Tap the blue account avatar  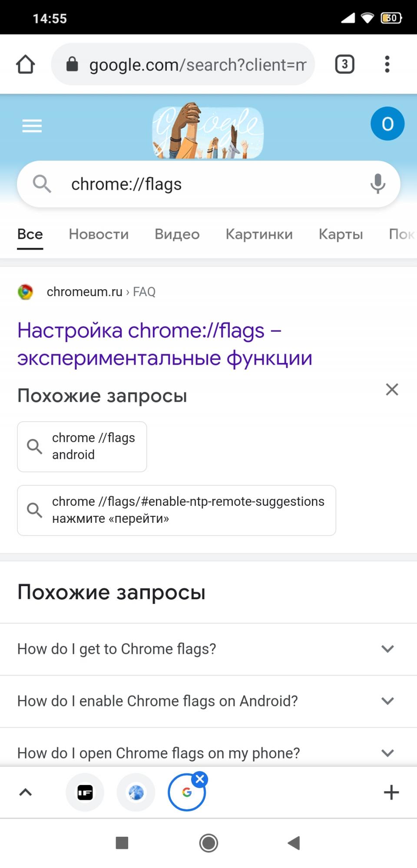(x=387, y=124)
